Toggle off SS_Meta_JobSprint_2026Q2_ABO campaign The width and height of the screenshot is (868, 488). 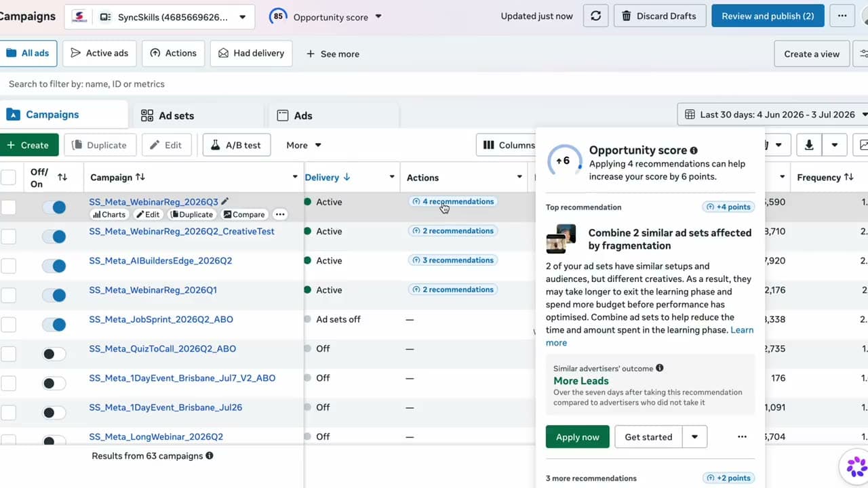[54, 325]
